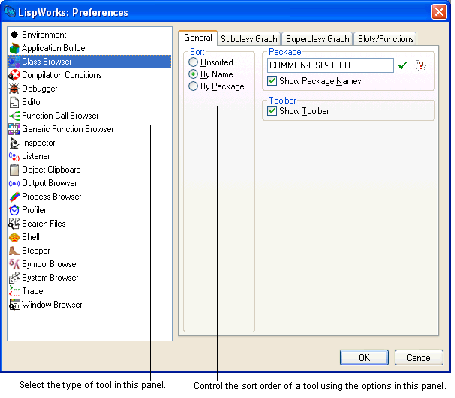
Task: Cancel package entry with the red X icon
Action: pyautogui.click(x=421, y=65)
